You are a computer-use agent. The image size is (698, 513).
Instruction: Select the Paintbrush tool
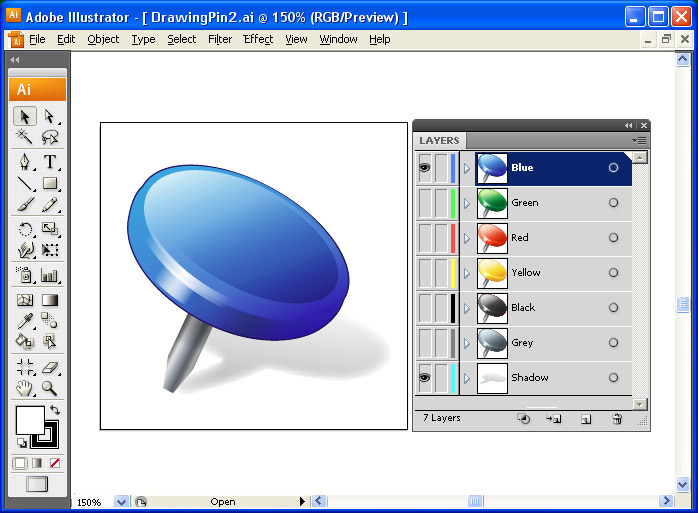coord(24,204)
